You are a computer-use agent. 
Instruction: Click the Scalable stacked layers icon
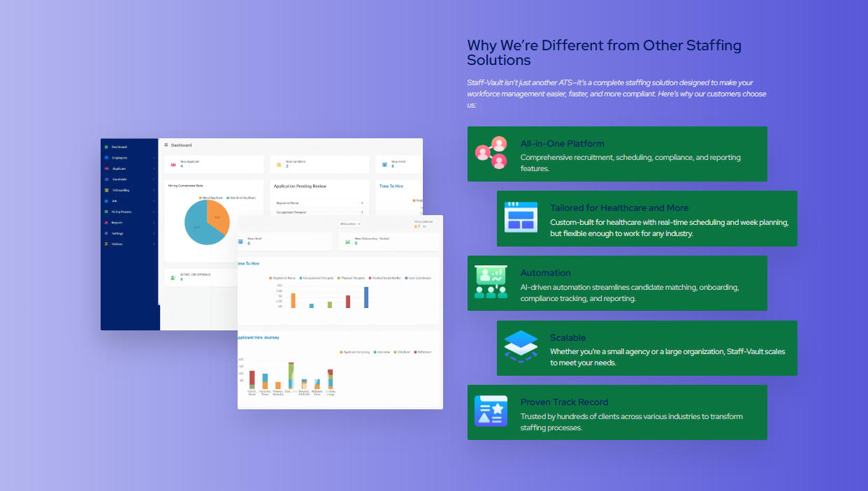521,346
